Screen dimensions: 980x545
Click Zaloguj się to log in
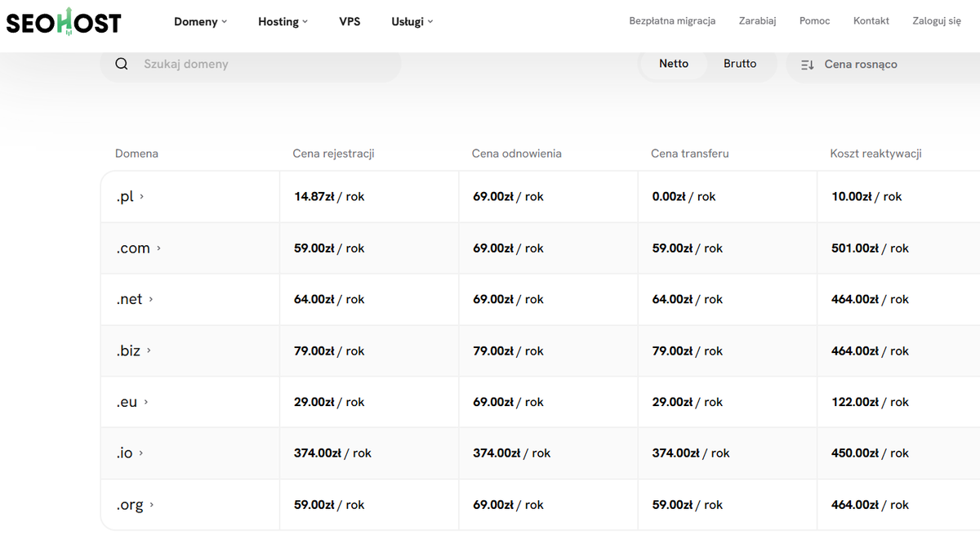tap(936, 20)
